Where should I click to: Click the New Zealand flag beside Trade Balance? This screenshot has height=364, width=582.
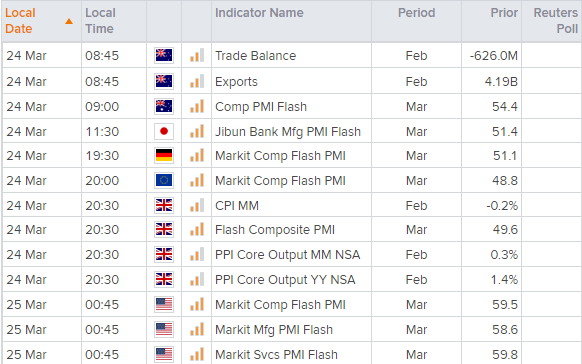coord(164,56)
